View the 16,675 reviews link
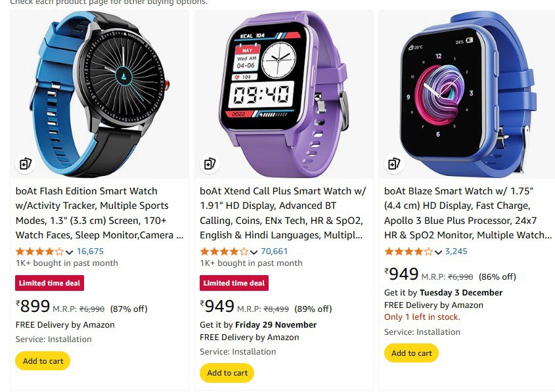Viewport: 555px width, 392px height. (x=90, y=251)
